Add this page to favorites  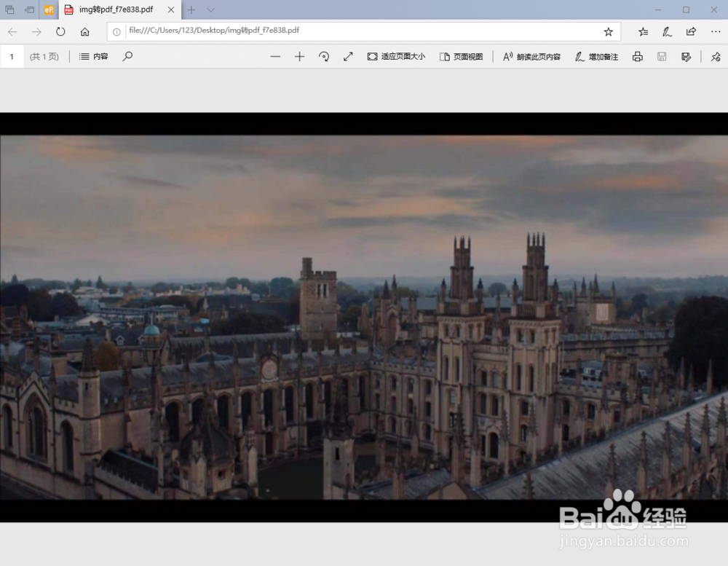[608, 31]
